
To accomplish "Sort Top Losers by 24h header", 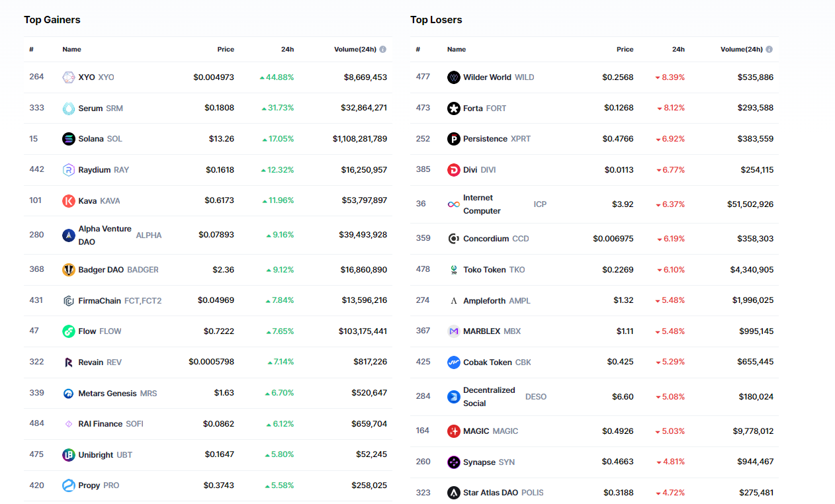I will [x=678, y=50].
